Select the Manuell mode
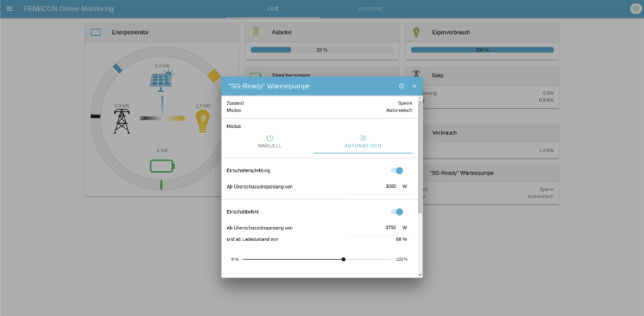This screenshot has width=644, height=316. [269, 141]
